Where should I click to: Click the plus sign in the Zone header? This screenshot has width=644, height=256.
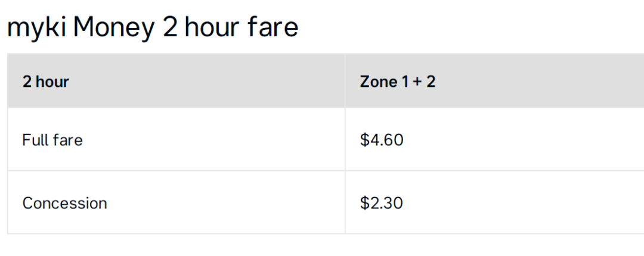pyautogui.click(x=417, y=83)
